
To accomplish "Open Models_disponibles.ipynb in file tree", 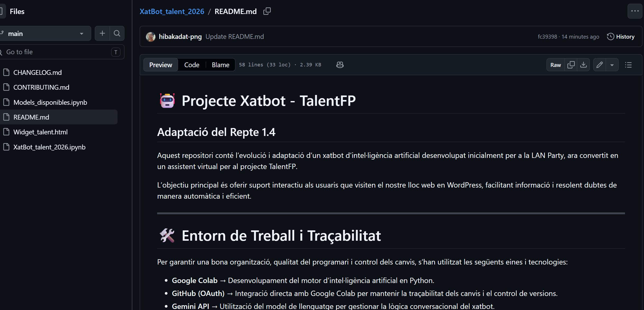I will pos(50,102).
